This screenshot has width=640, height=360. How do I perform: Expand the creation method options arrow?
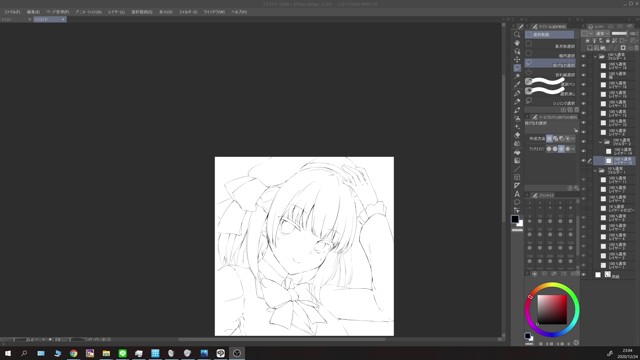pos(573,139)
